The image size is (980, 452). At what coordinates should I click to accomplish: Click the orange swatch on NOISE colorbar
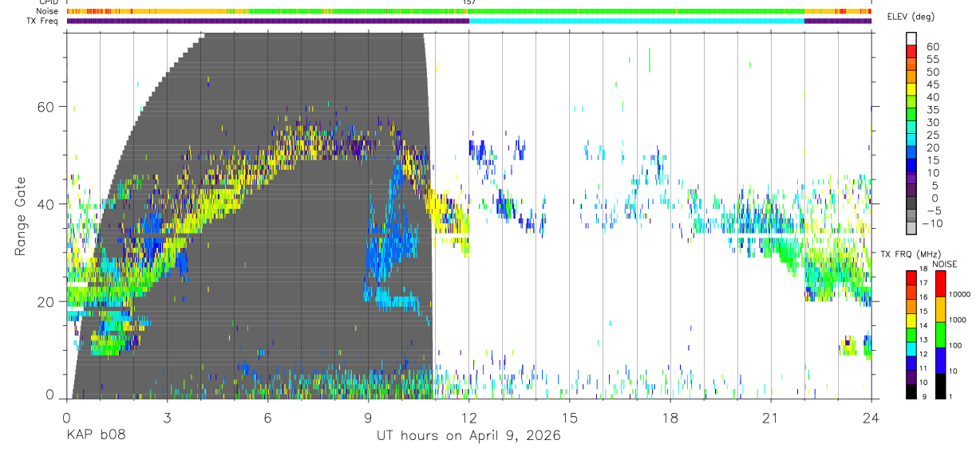tap(939, 309)
